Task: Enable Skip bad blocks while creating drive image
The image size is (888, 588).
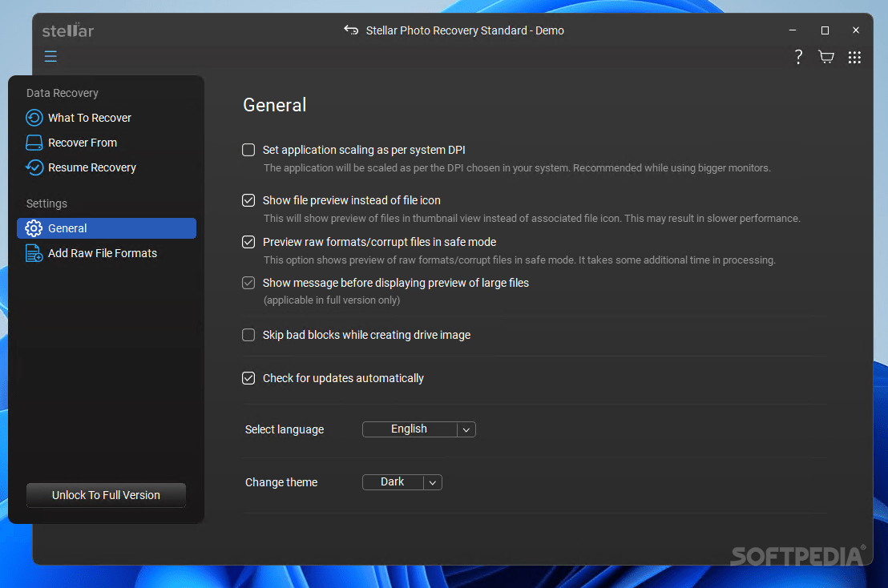Action: pyautogui.click(x=248, y=335)
